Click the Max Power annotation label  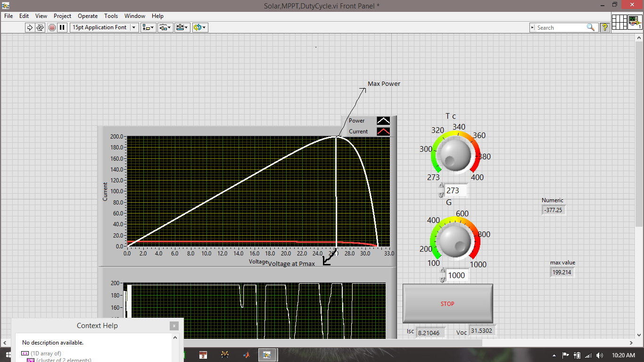point(384,83)
